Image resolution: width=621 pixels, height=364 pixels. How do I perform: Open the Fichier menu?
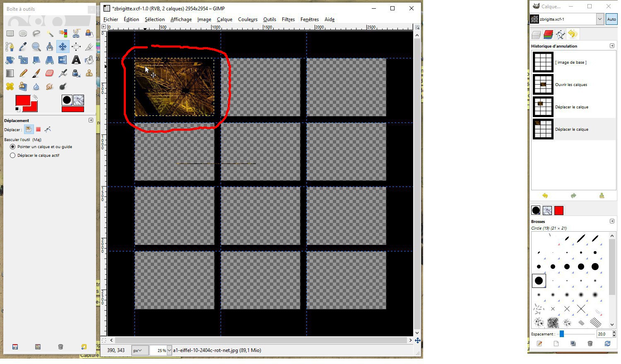coord(111,19)
